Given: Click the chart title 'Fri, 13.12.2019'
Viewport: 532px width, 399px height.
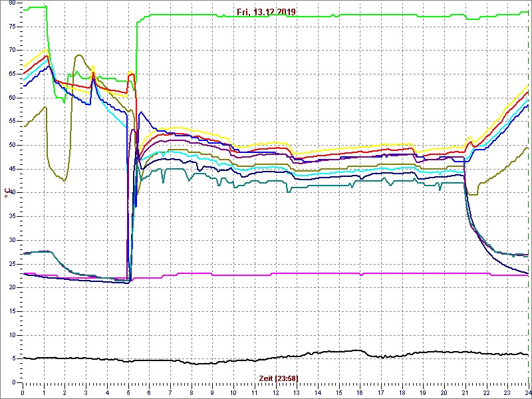Looking at the screenshot, I should coord(267,12).
